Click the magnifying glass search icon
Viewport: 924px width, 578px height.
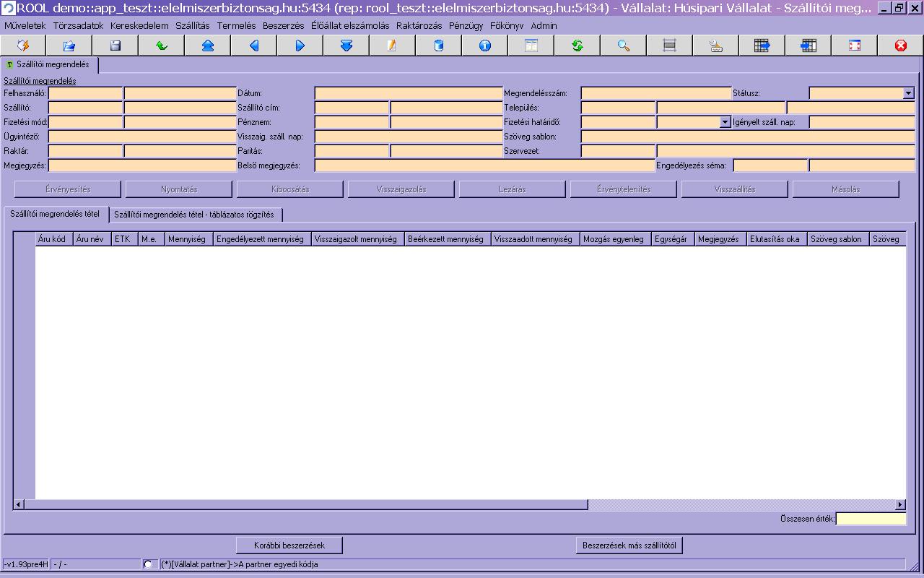tap(623, 46)
